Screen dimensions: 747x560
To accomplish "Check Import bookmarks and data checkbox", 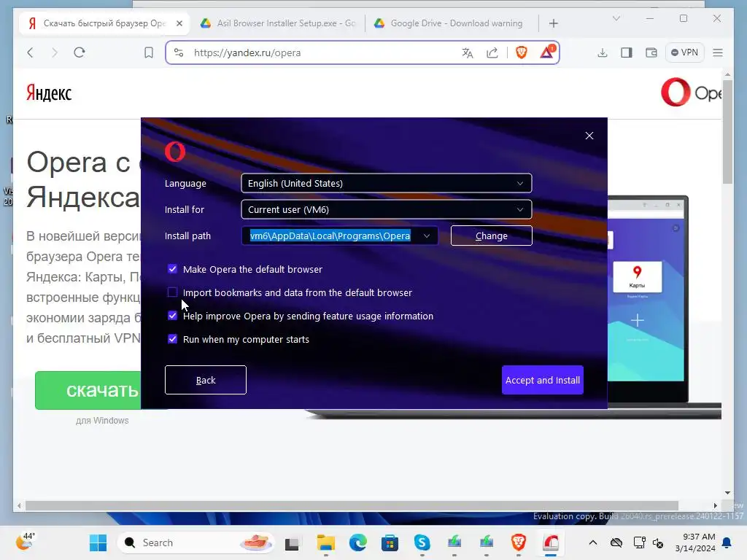I will (172, 292).
